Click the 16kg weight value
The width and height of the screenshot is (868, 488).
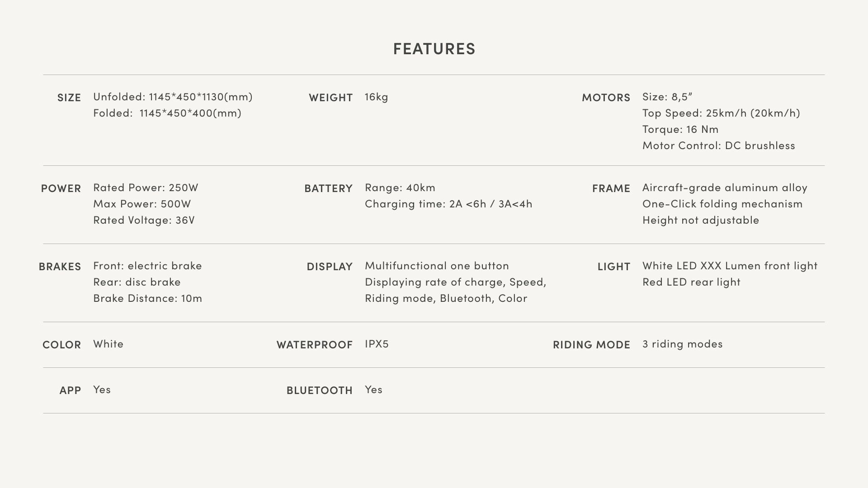(376, 97)
